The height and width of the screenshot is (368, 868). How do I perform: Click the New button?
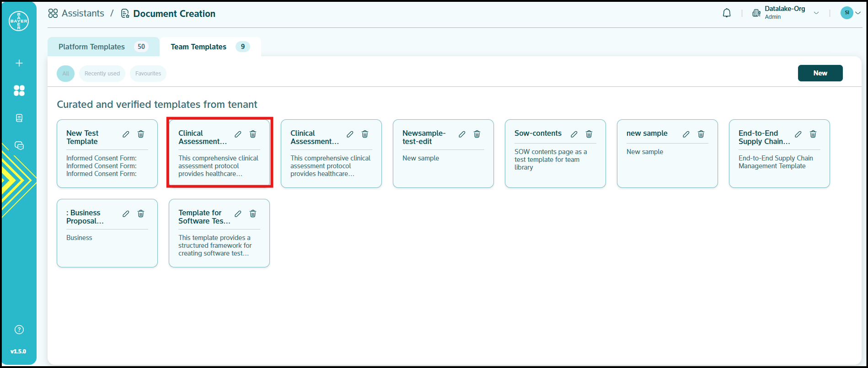pos(820,73)
